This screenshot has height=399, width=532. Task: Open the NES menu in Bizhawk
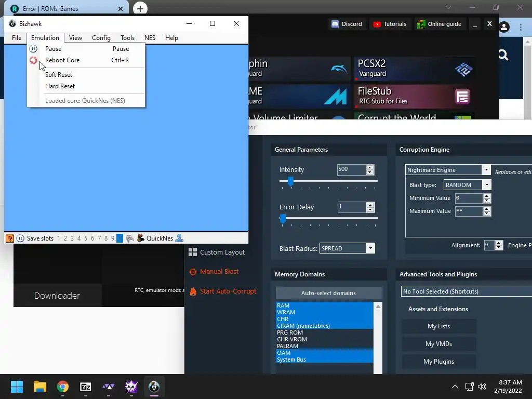(150, 37)
